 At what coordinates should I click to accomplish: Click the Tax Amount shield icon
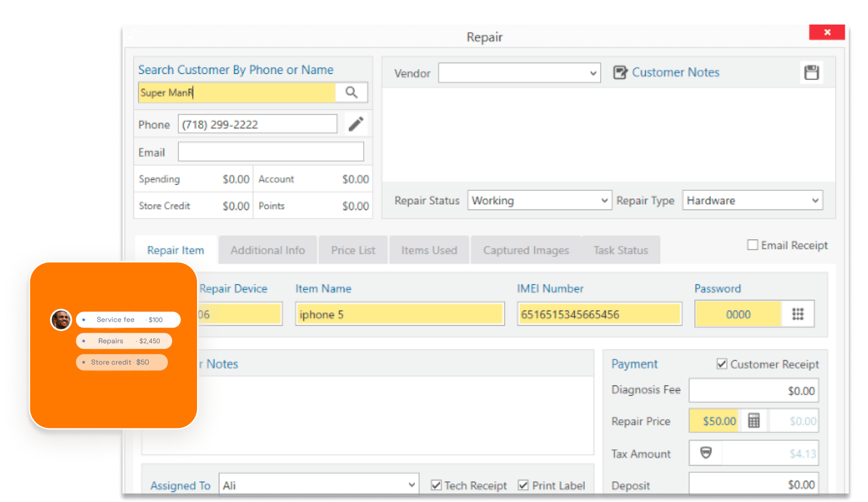(706, 453)
